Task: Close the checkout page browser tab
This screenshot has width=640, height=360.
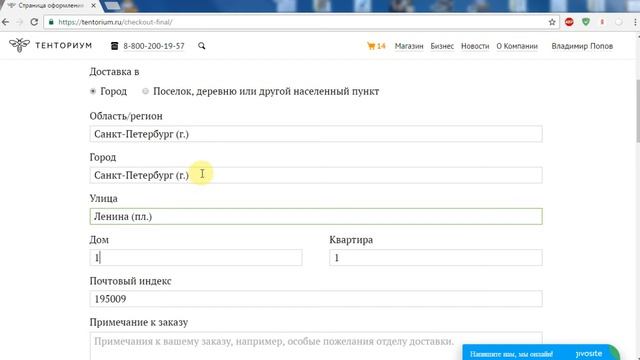Action: [x=93, y=6]
